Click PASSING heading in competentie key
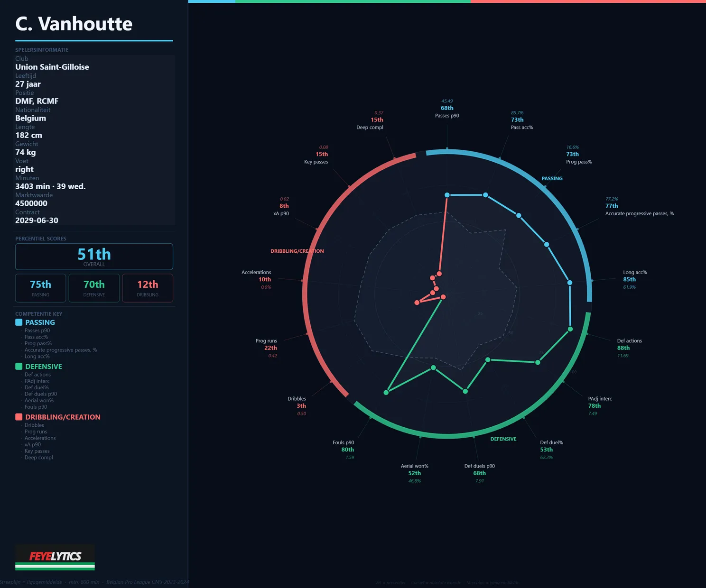This screenshot has width=706, height=588. pos(40,322)
